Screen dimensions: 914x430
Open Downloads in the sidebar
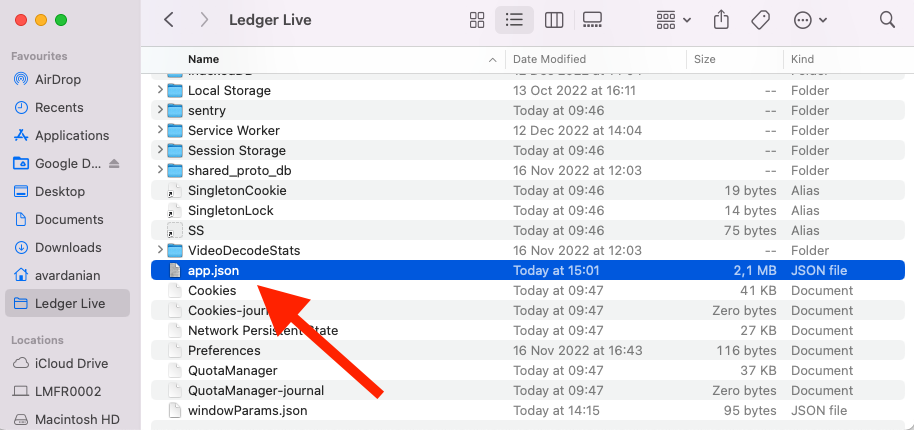click(x=68, y=247)
